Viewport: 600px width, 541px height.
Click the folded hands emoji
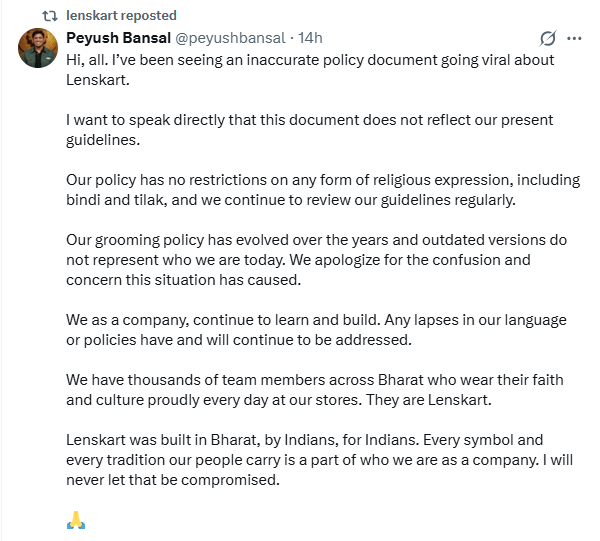pyautogui.click(x=76, y=520)
